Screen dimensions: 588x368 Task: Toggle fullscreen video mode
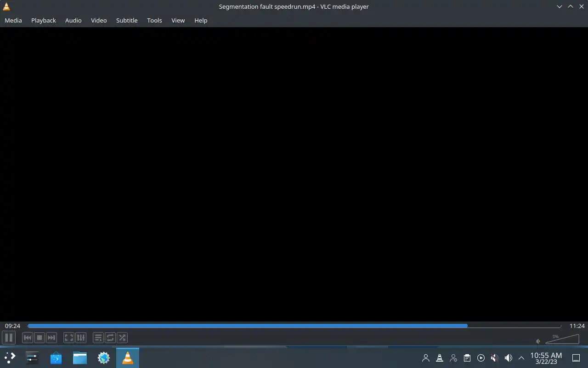(x=69, y=338)
